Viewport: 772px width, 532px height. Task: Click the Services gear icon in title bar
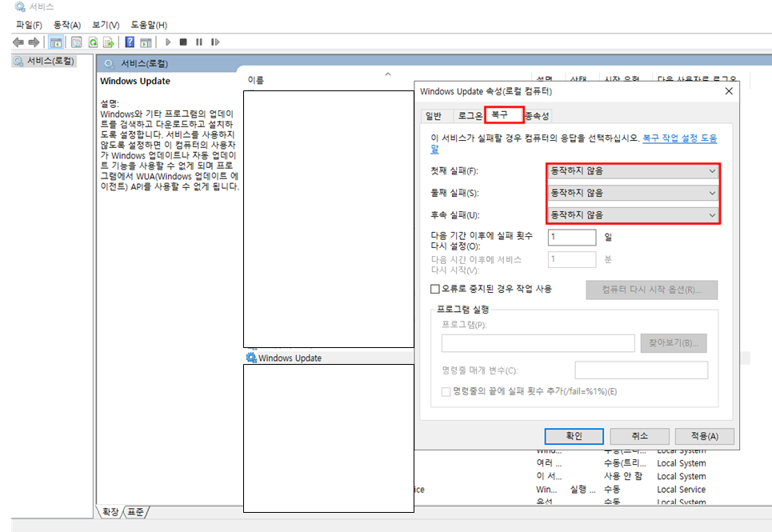20,7
